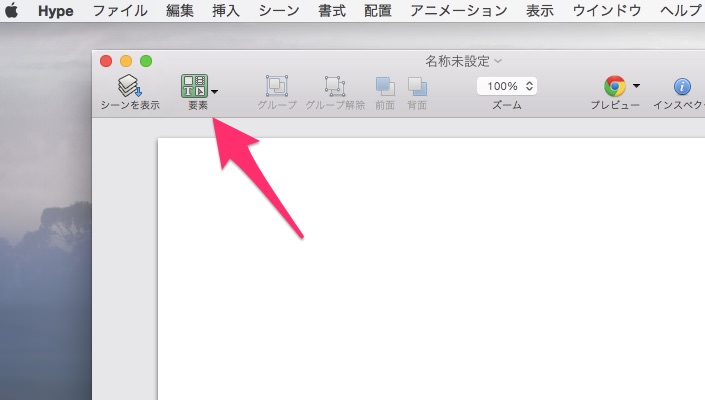Click the 名称未設定 document title
Image resolution: width=705 pixels, height=400 pixels.
(457, 61)
